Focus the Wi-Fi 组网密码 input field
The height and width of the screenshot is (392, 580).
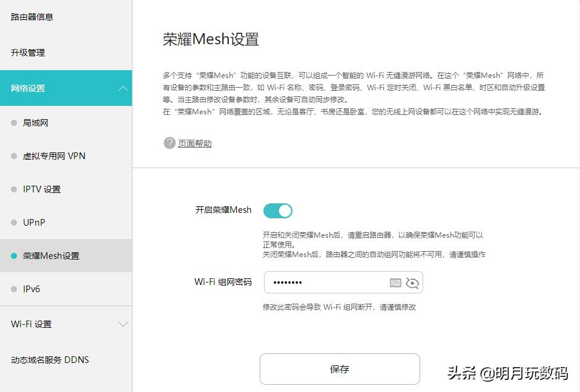coord(343,283)
